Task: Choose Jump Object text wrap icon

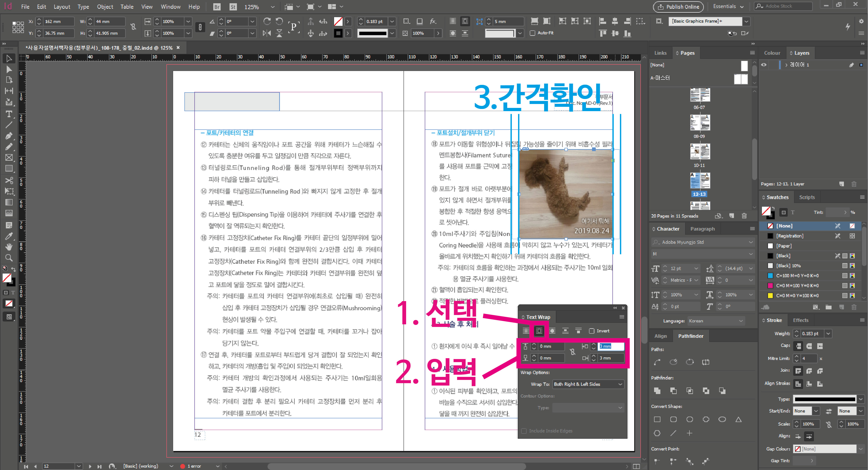Action: (x=565, y=331)
